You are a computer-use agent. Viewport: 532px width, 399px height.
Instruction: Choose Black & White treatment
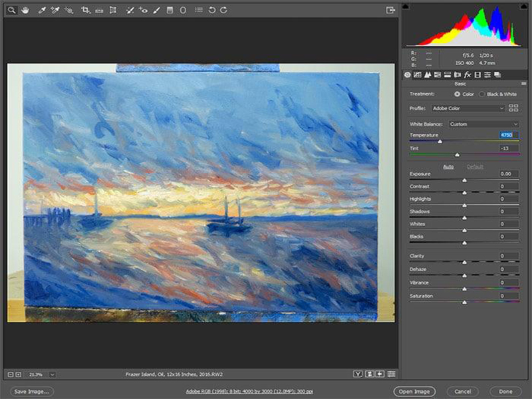click(x=482, y=94)
